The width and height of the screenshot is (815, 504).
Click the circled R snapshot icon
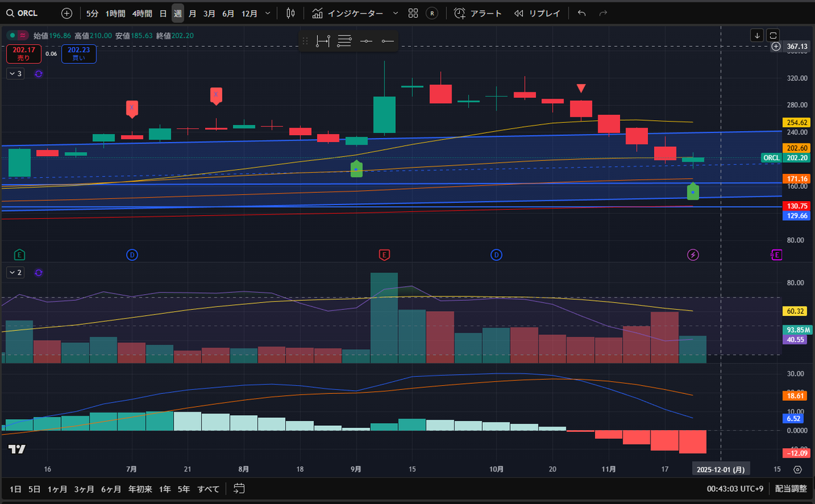(432, 13)
